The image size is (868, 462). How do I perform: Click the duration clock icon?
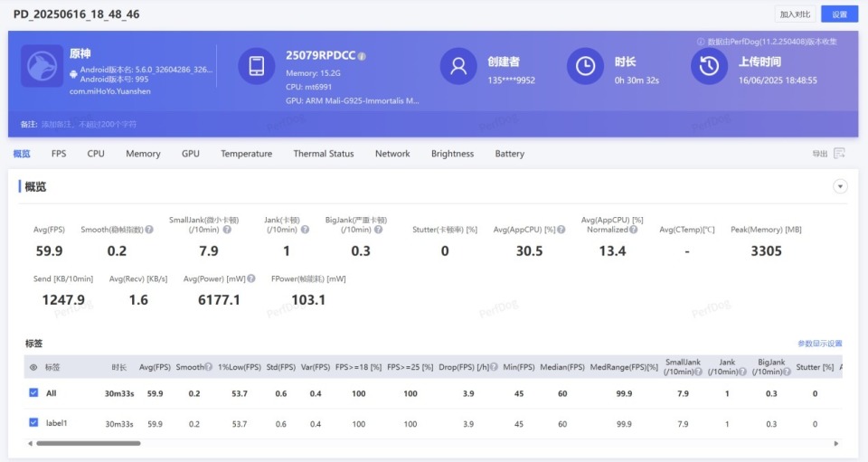tap(585, 66)
